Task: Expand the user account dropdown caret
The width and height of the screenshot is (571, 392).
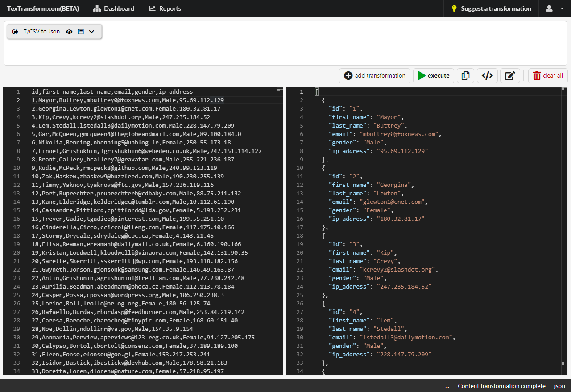Action: 562,9
